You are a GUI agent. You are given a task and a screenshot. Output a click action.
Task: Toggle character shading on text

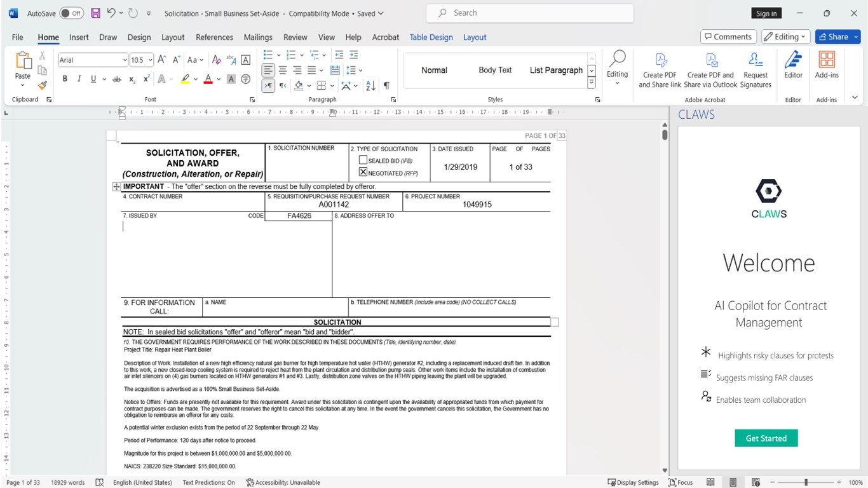(231, 79)
